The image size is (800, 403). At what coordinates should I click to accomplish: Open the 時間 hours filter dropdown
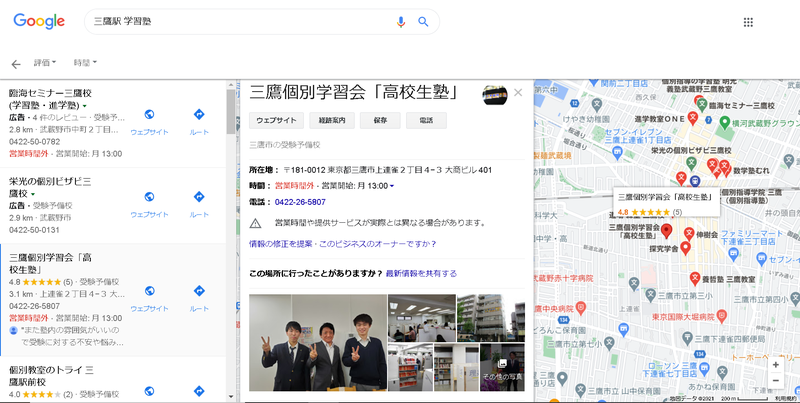(x=85, y=63)
